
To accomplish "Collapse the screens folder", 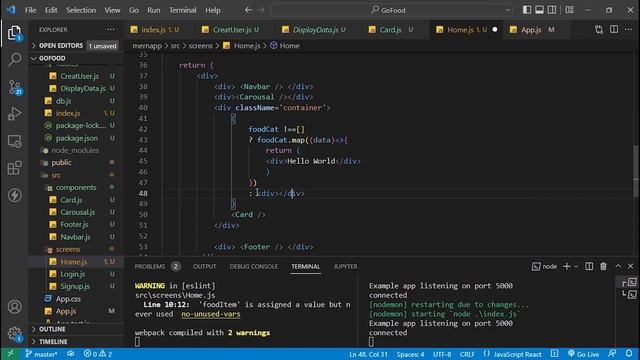I will (68, 249).
